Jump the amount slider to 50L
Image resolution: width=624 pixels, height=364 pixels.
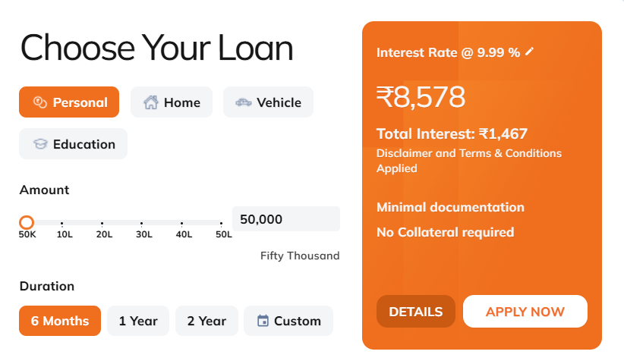tap(222, 222)
